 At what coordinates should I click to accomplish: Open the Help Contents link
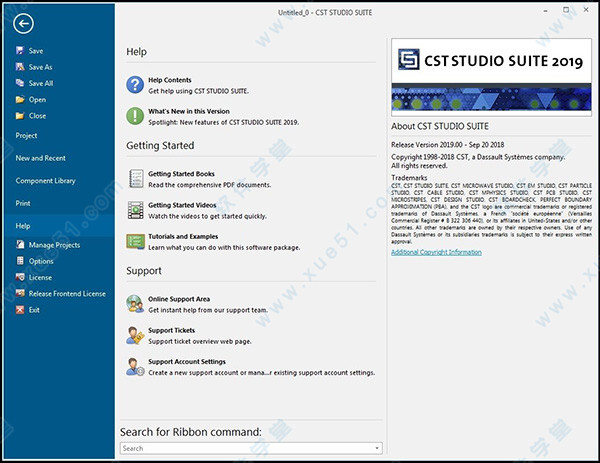(170, 80)
